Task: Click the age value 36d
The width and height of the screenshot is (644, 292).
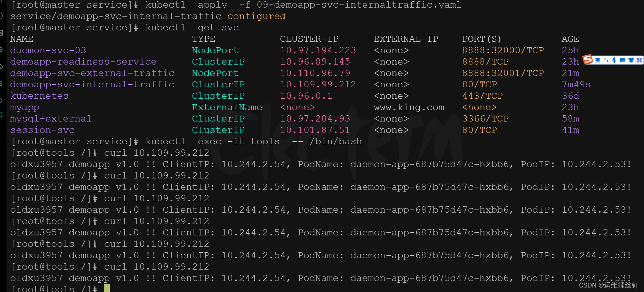Action: 570,96
